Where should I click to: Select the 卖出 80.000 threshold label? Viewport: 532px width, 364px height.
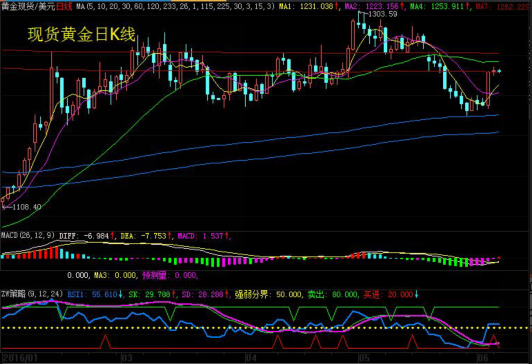(333, 294)
